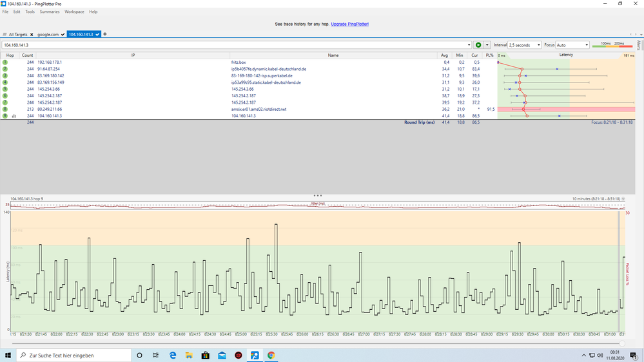Open the Summaries menu
Screen dimensions: 644x362
(50, 12)
